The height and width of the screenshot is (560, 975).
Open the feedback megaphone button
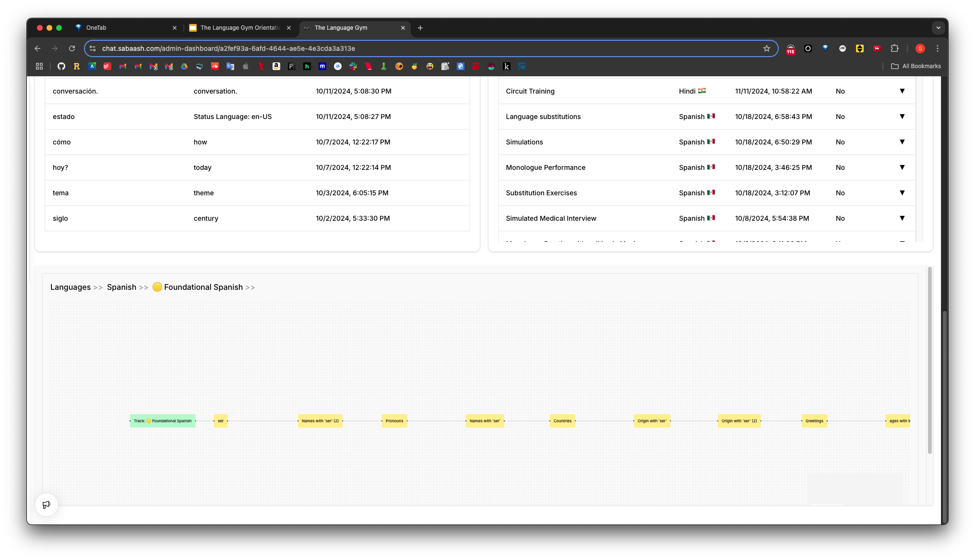(47, 505)
